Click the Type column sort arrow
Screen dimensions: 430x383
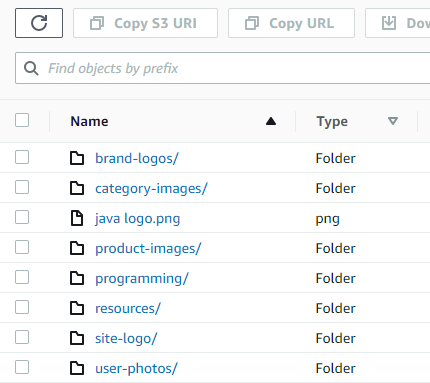[393, 121]
